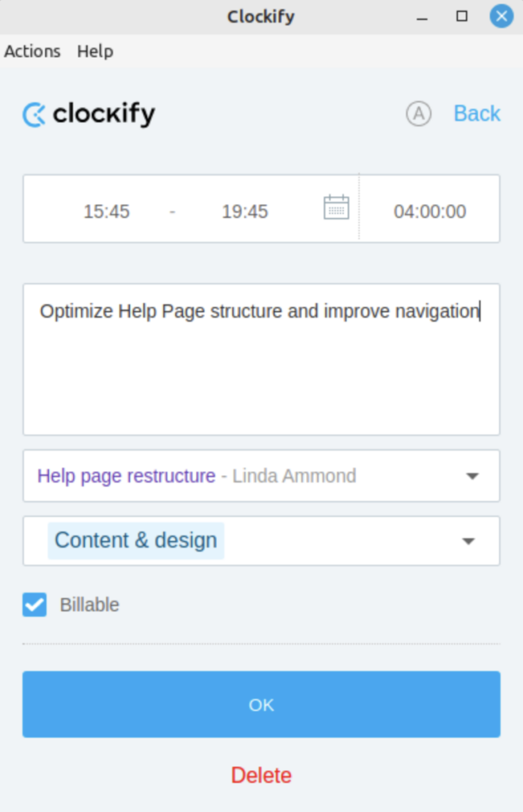This screenshot has height=812, width=523.
Task: Expand the tags dropdown arrow
Action: (x=468, y=541)
